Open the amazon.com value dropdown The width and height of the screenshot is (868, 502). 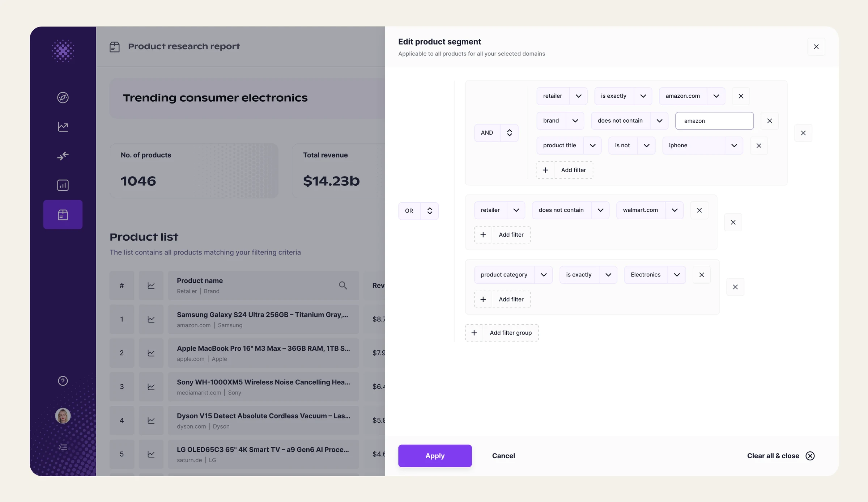(716, 96)
